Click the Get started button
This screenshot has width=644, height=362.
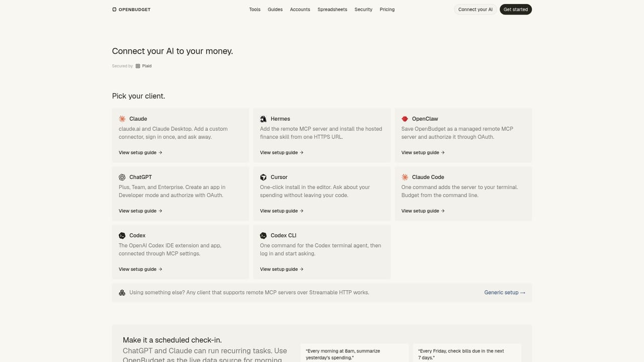[516, 10]
